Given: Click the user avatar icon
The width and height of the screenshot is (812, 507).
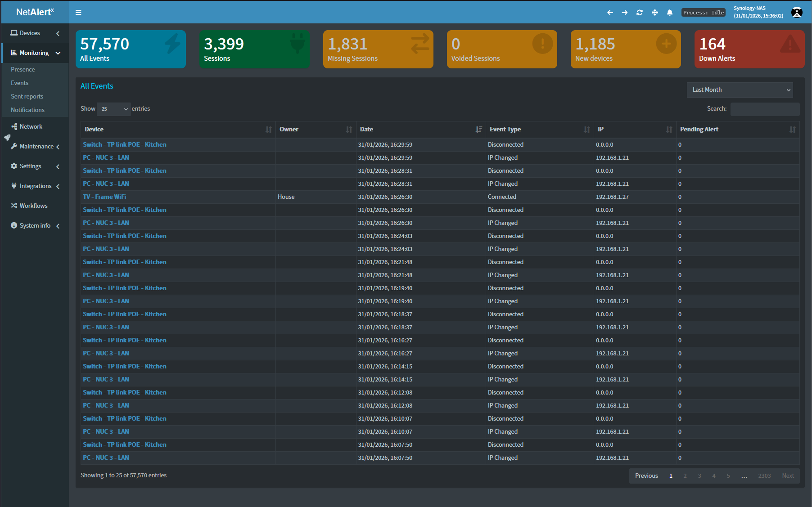Looking at the screenshot, I should tap(797, 13).
